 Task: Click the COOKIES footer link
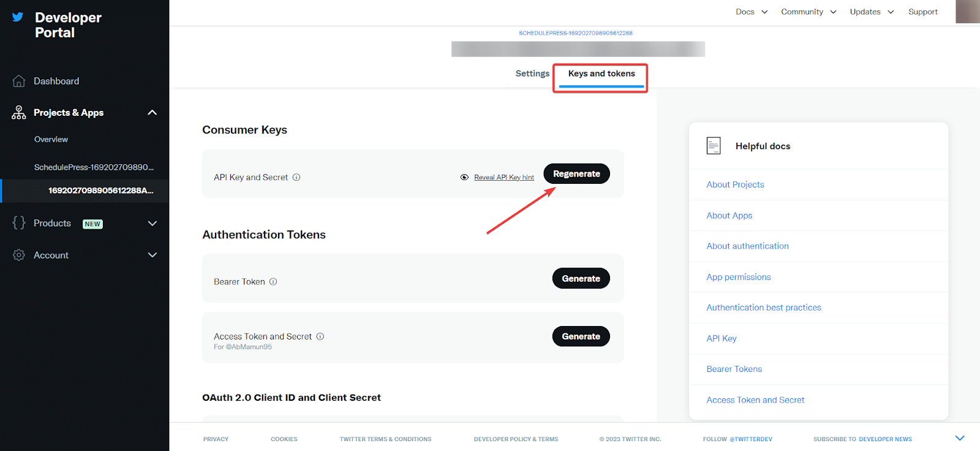pyautogui.click(x=284, y=439)
